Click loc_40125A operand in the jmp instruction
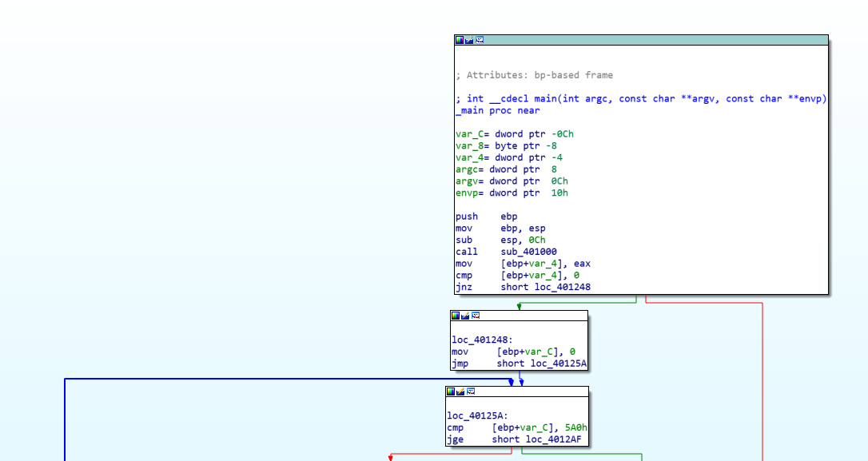868x461 pixels. pos(559,364)
